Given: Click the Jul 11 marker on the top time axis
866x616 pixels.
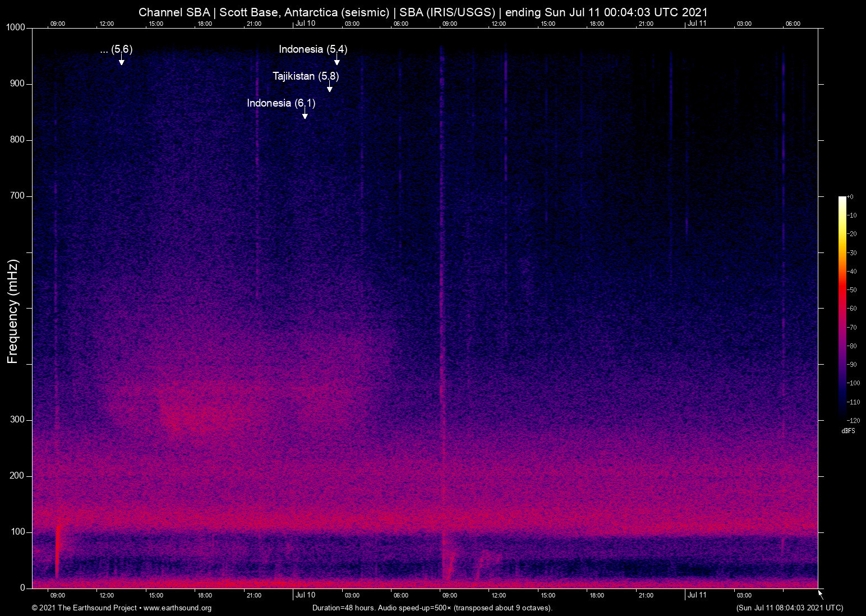Looking at the screenshot, I should coord(697,24).
